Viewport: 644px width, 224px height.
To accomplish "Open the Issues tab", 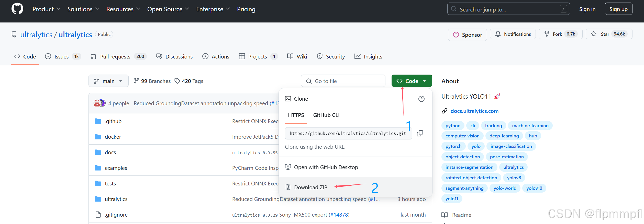I will (63, 56).
